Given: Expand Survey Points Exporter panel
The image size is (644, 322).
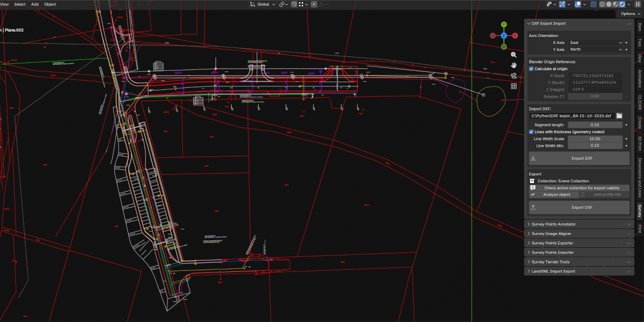Looking at the screenshot, I should [x=579, y=243].
